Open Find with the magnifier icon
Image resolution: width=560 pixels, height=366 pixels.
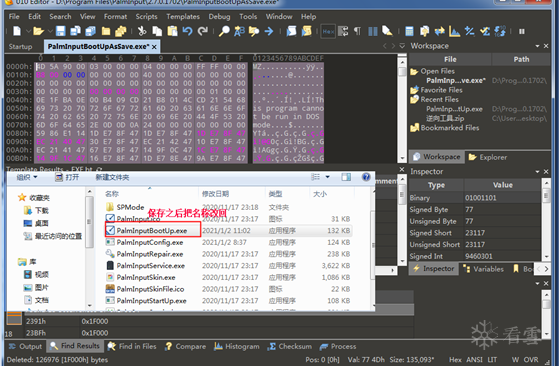224,31
